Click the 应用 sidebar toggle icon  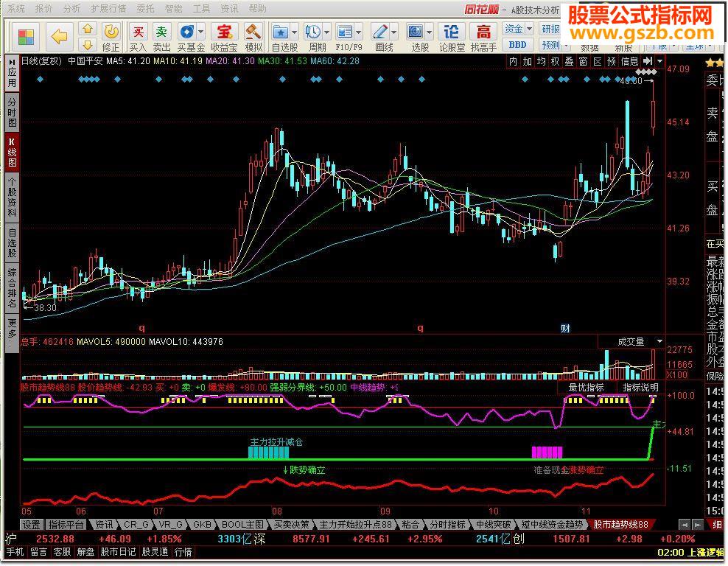tap(12, 73)
